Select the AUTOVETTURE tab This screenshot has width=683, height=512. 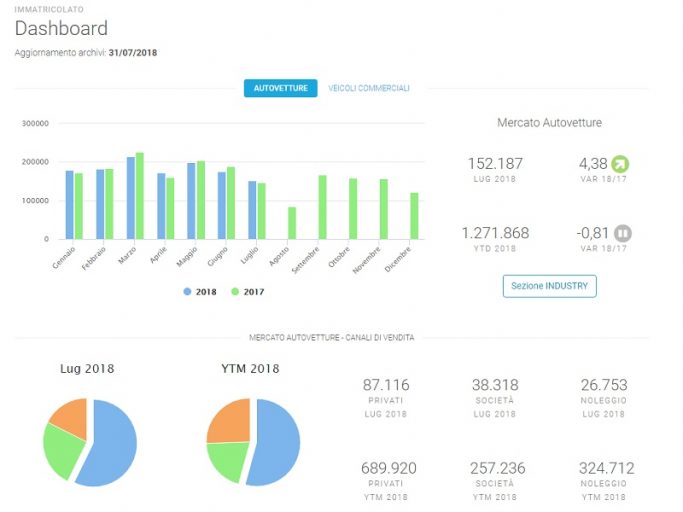point(281,88)
